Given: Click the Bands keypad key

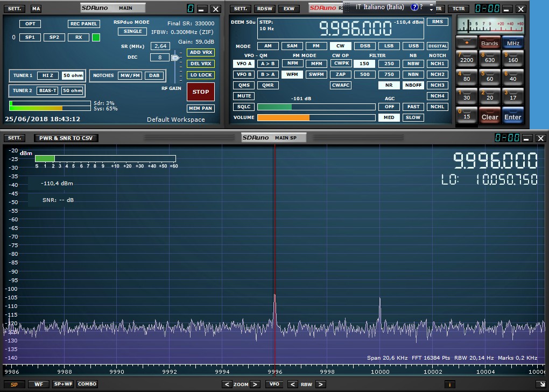Looking at the screenshot, I should pyautogui.click(x=489, y=43).
